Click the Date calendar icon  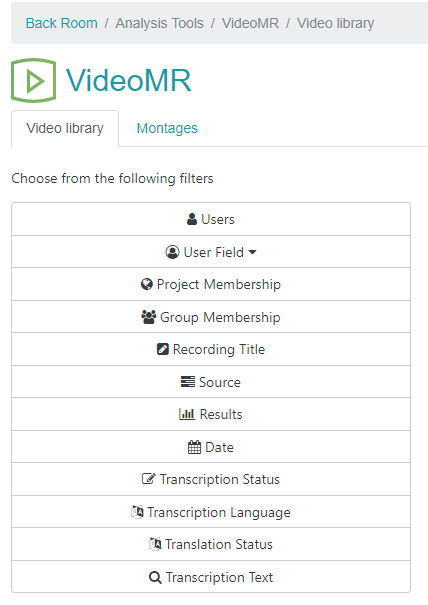pos(194,447)
